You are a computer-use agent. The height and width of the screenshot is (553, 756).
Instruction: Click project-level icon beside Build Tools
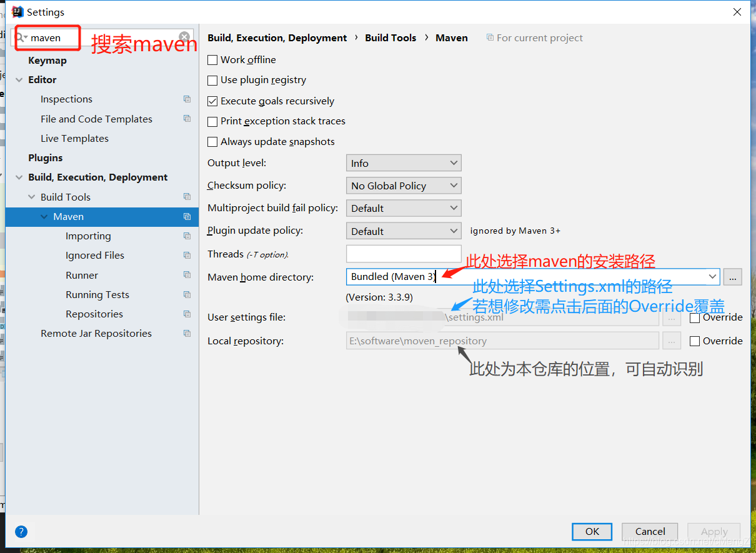[x=187, y=197]
